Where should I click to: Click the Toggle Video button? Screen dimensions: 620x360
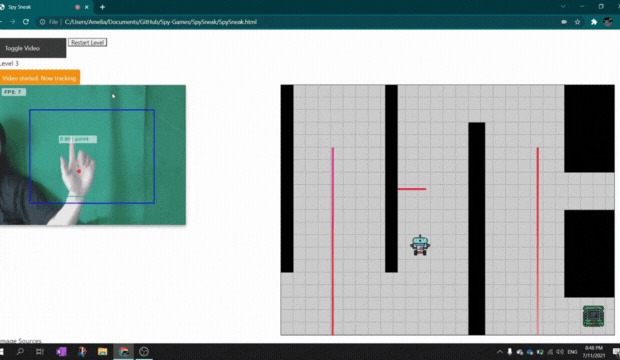(x=33, y=48)
